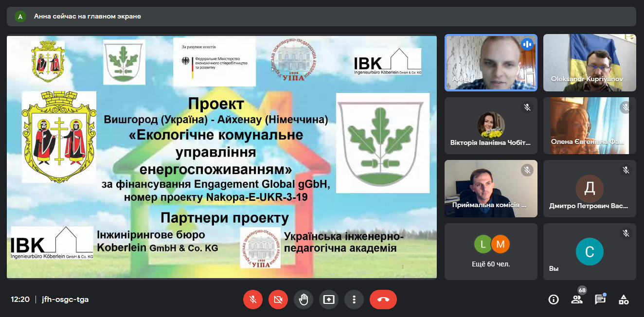The height and width of the screenshot is (317, 644).
Task: Leave the call with the red hang-up button
Action: [383, 299]
